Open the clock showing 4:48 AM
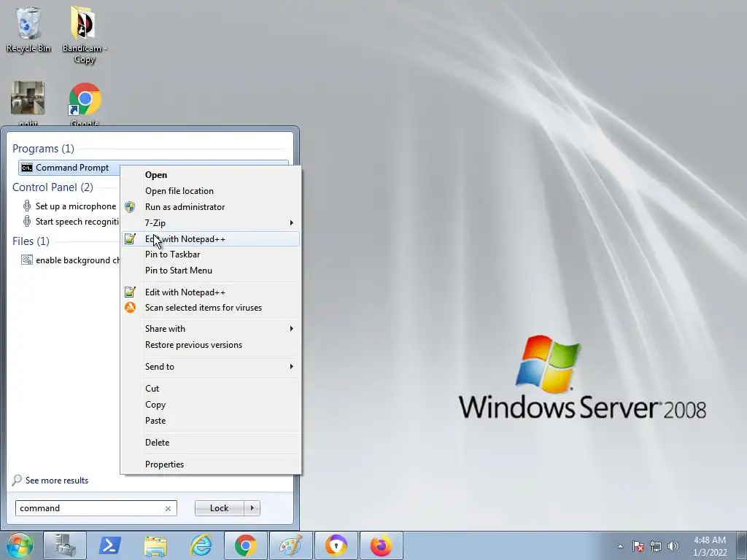 click(710, 546)
